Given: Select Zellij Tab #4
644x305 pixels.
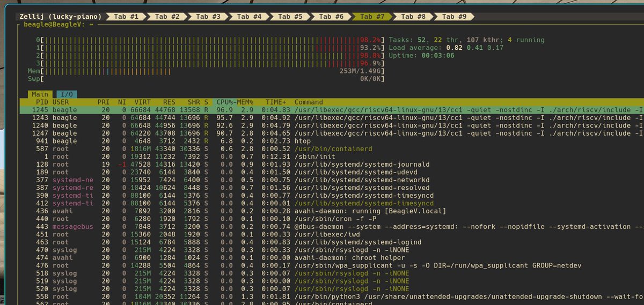Looking at the screenshot, I should coord(250,17).
